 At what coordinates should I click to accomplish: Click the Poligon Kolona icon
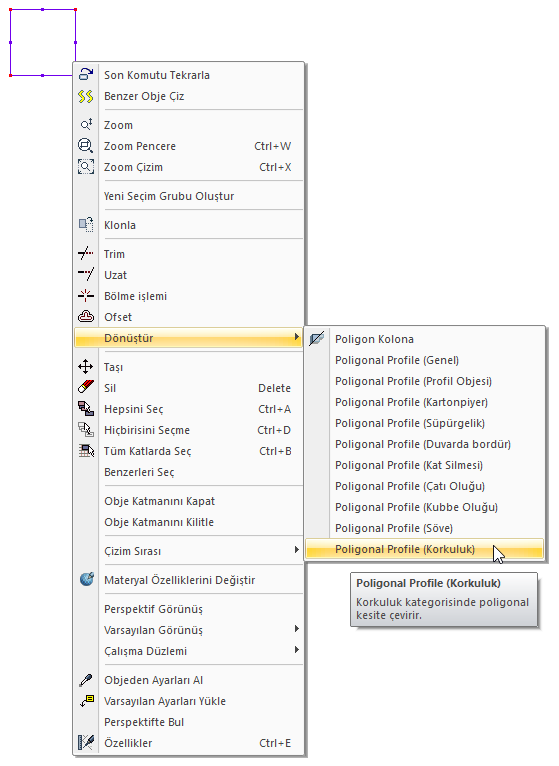(x=317, y=339)
